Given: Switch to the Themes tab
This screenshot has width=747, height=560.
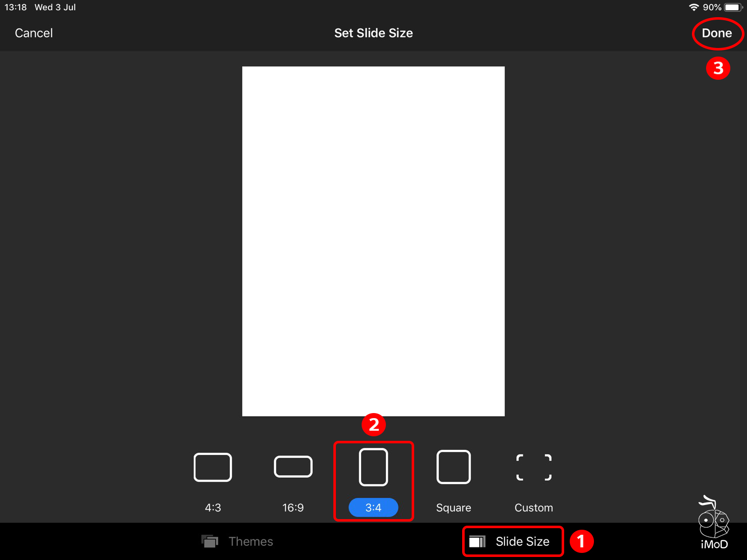Looking at the screenshot, I should point(251,541).
